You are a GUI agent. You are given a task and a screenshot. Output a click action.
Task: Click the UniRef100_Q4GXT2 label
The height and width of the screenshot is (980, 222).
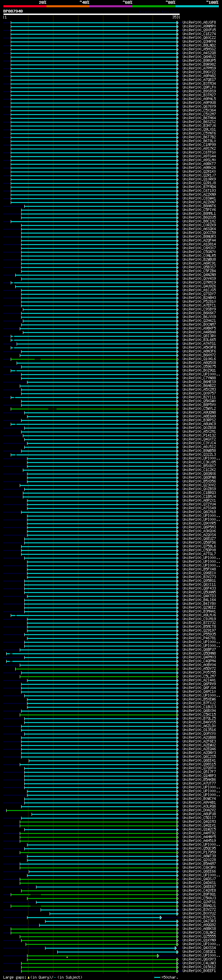click(199, 439)
